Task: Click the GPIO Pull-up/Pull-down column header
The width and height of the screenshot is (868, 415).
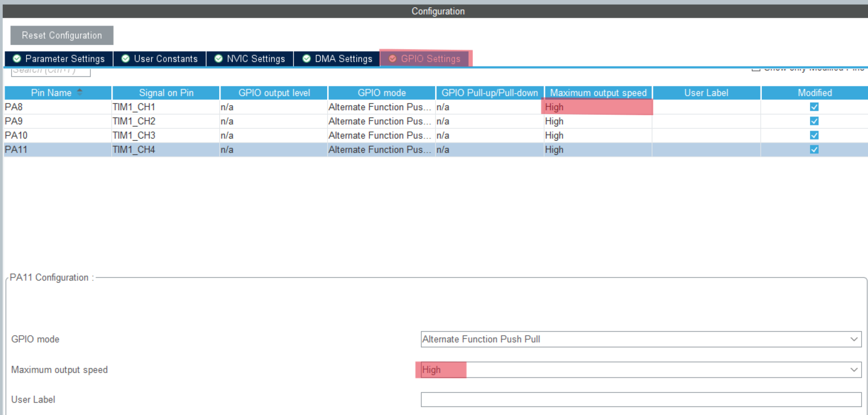Action: pos(490,93)
